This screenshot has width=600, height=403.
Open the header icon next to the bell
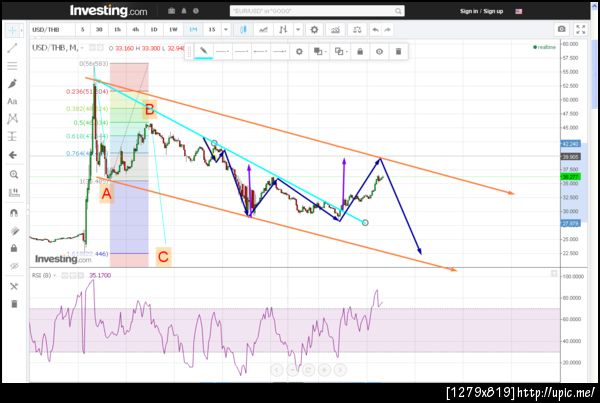(196, 11)
